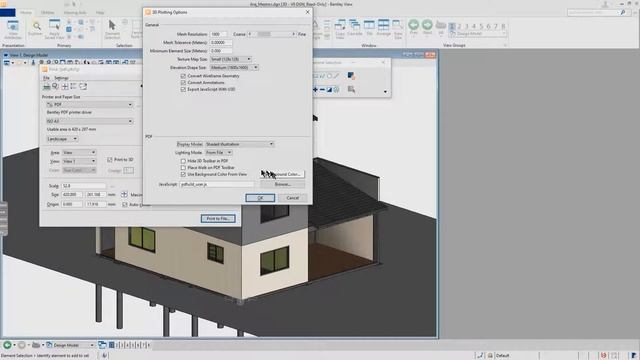The image size is (640, 360).
Task: Open the Drawing Aids ribbon tab
Action: coord(75,13)
